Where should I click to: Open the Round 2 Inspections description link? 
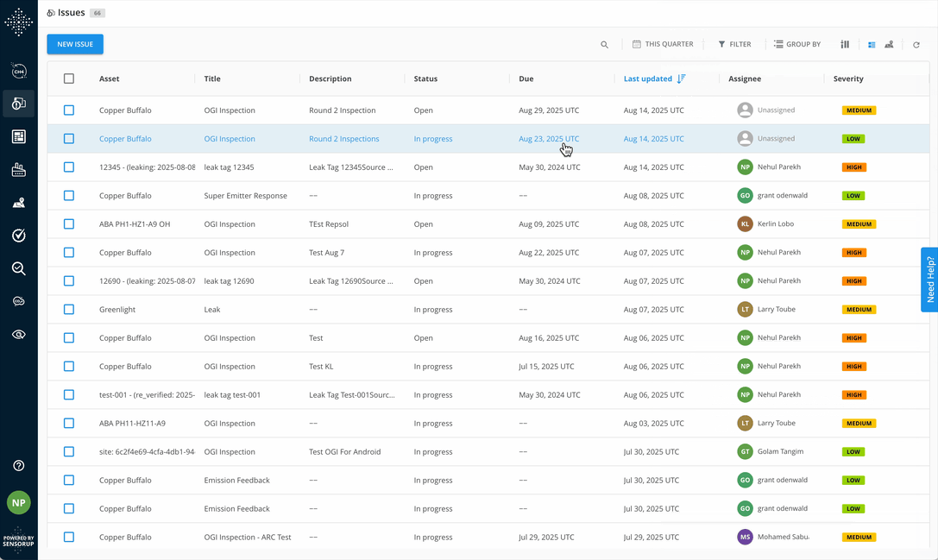344,139
